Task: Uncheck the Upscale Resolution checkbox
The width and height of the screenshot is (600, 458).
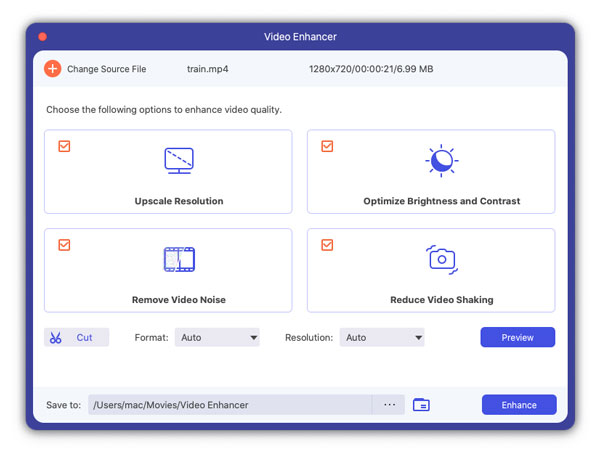Action: tap(64, 146)
